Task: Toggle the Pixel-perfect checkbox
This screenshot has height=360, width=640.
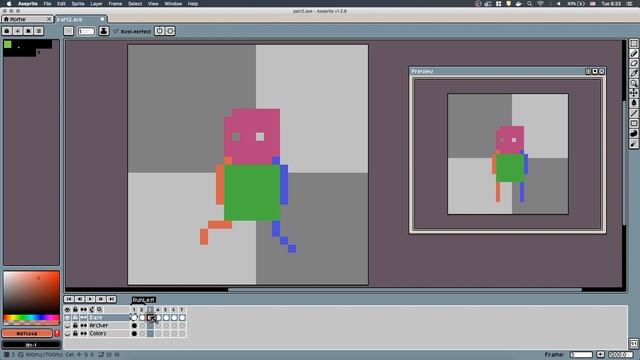Action: [x=132, y=31]
